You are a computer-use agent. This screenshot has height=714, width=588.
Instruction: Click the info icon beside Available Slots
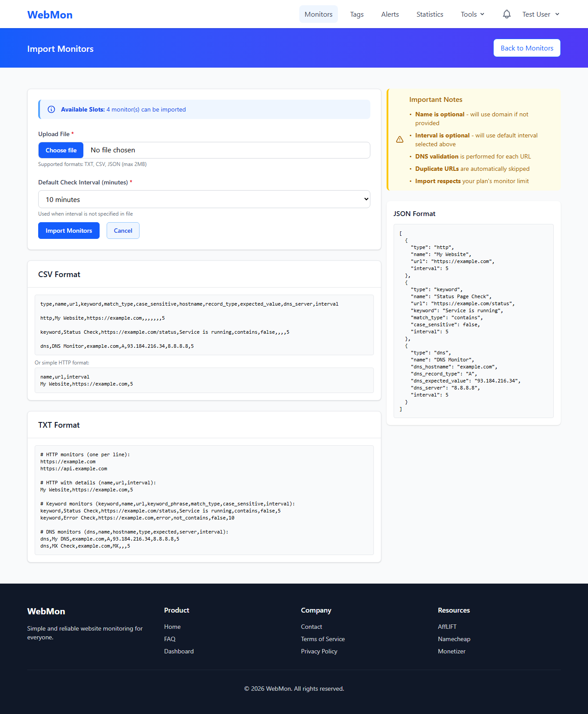click(x=51, y=109)
